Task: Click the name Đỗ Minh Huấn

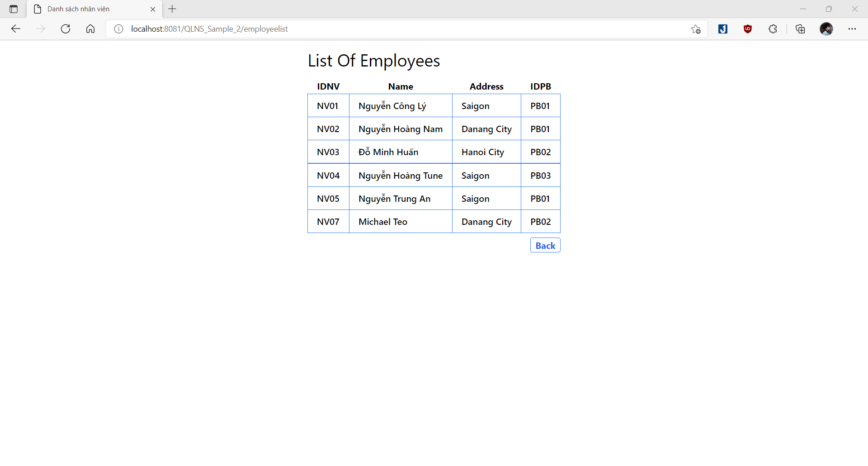Action: (x=388, y=152)
